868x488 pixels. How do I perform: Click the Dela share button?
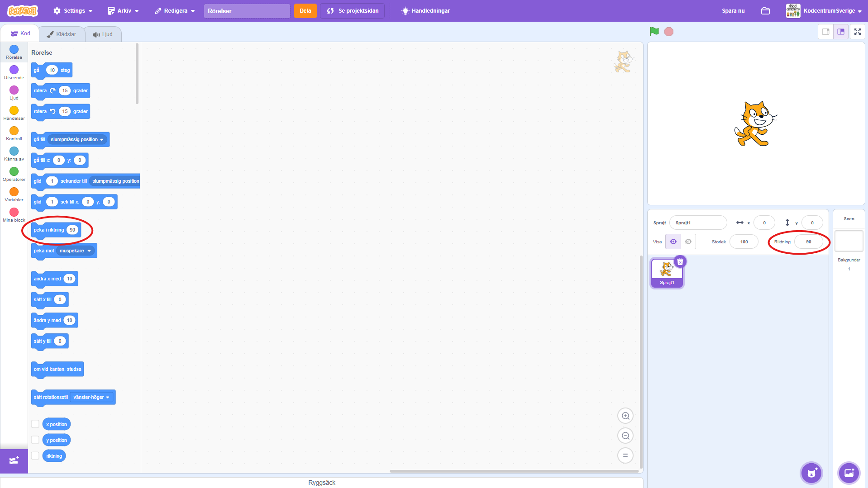click(x=305, y=11)
